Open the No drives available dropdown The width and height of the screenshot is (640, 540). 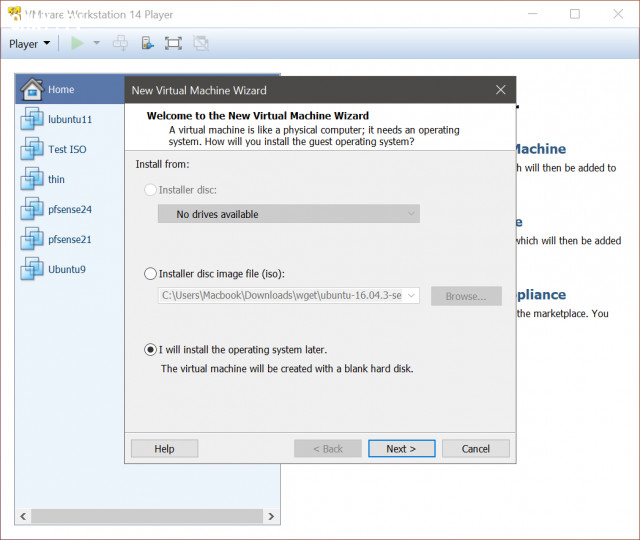pos(289,214)
